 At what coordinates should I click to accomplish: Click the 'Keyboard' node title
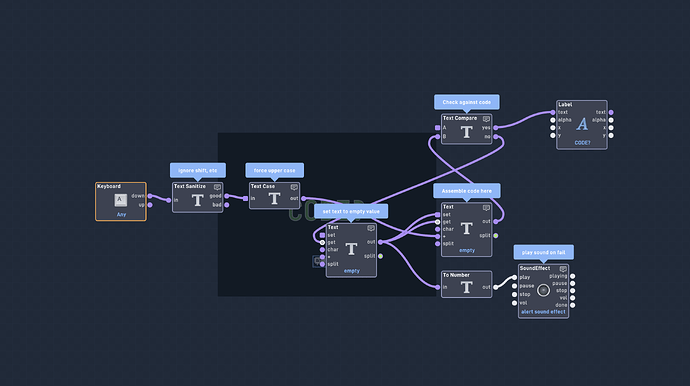tap(109, 186)
